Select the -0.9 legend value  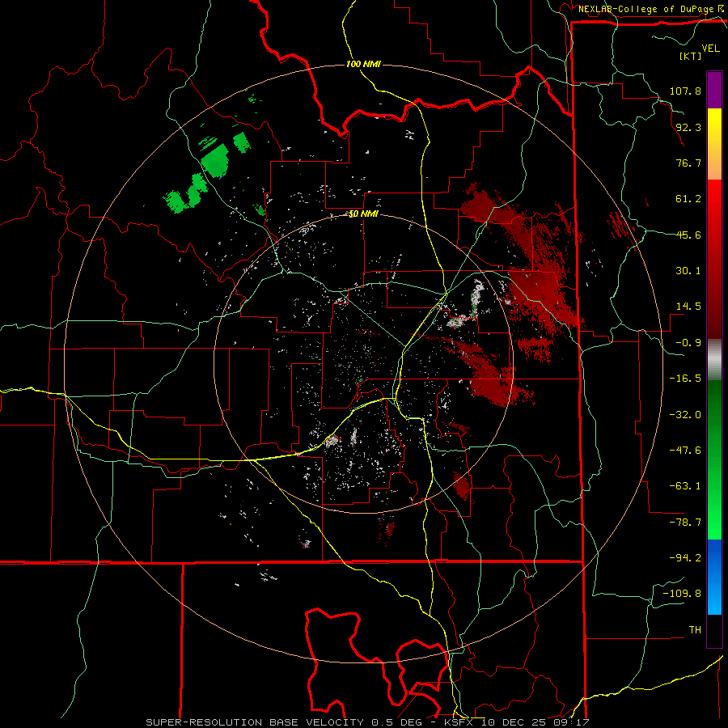(688, 343)
